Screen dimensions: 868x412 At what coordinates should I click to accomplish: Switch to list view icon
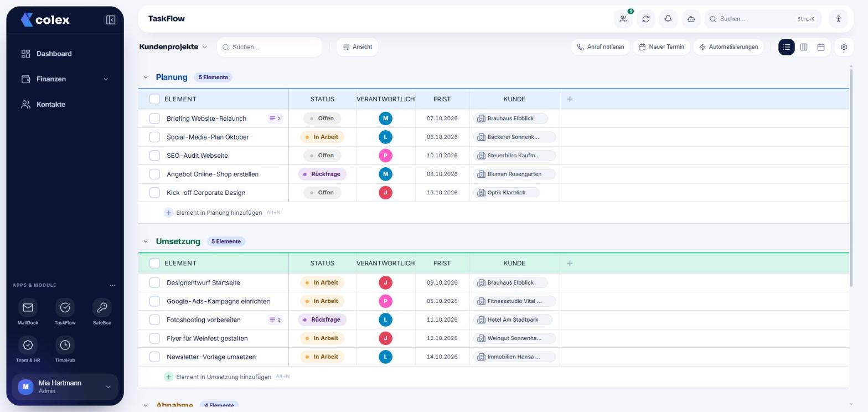787,47
